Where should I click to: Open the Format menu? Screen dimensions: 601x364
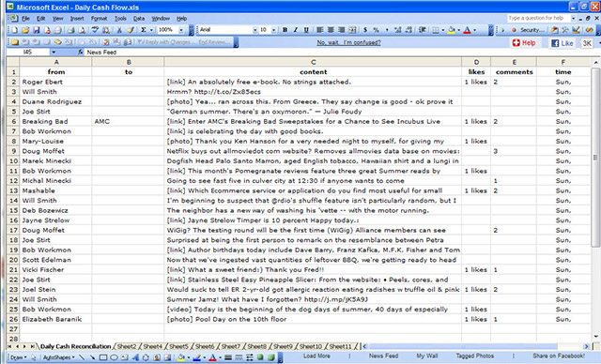pos(99,19)
